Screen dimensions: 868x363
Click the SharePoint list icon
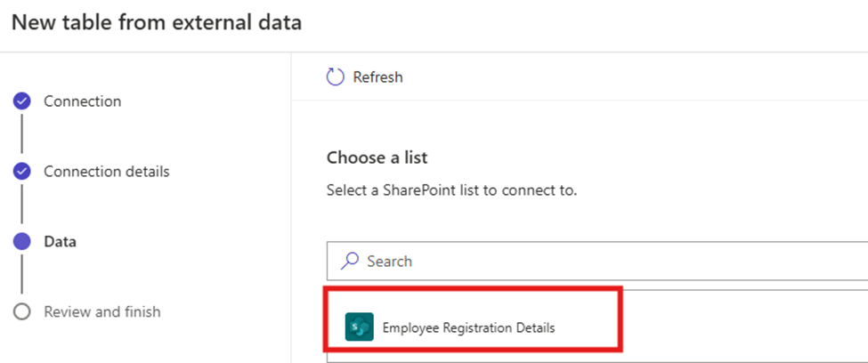click(x=359, y=327)
